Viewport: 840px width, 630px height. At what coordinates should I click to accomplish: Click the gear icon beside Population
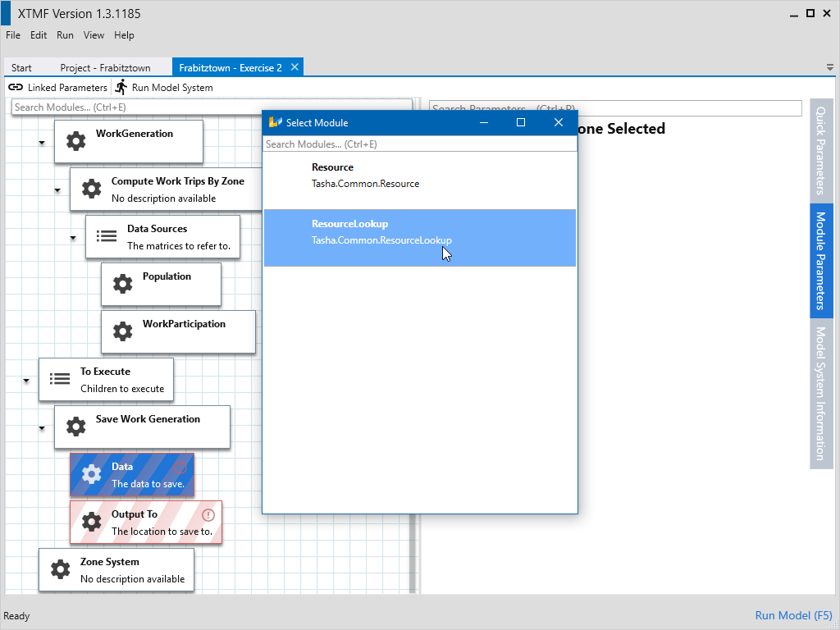pos(122,284)
